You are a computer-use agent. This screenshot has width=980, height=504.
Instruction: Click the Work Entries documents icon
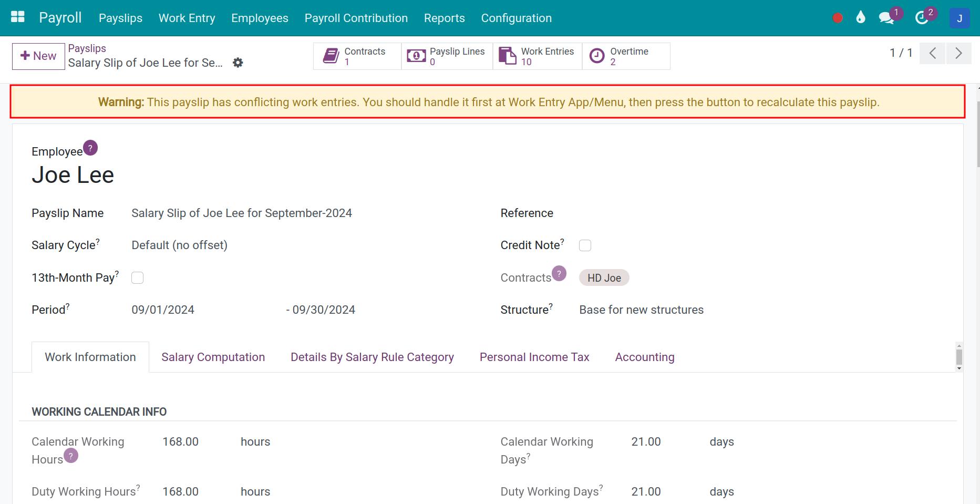[x=507, y=56]
